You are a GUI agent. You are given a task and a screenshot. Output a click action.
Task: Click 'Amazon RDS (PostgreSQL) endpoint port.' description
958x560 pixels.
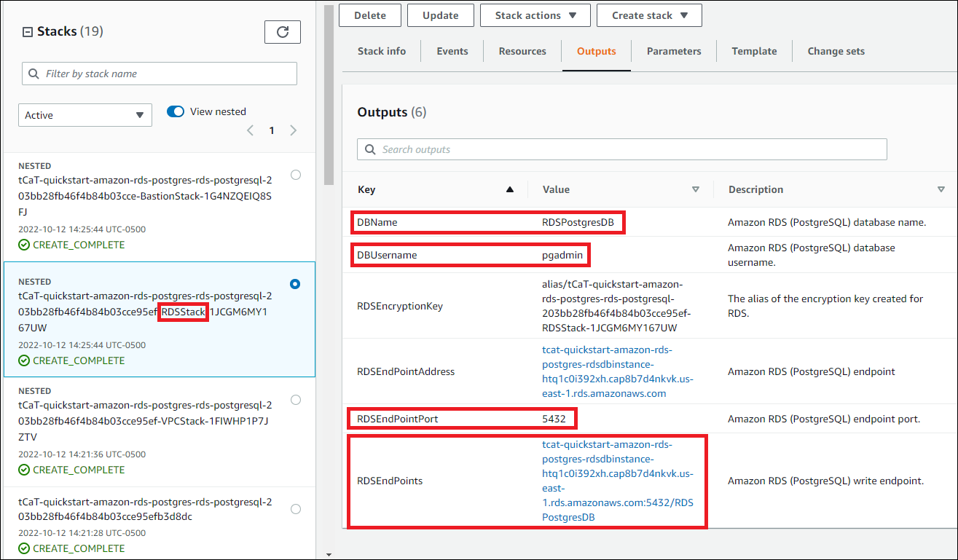click(x=825, y=419)
